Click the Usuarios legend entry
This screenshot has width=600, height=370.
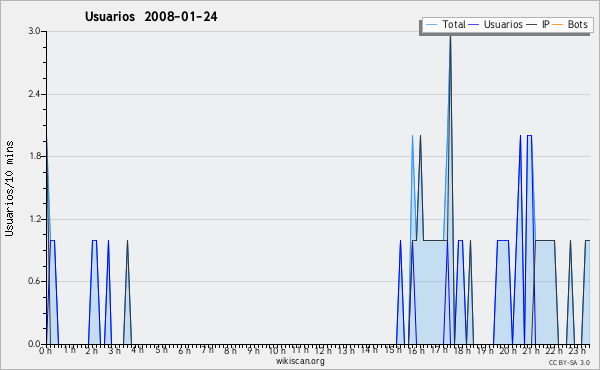(x=495, y=24)
